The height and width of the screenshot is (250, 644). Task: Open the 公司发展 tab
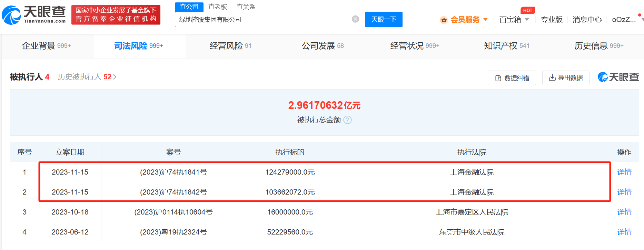click(x=323, y=46)
